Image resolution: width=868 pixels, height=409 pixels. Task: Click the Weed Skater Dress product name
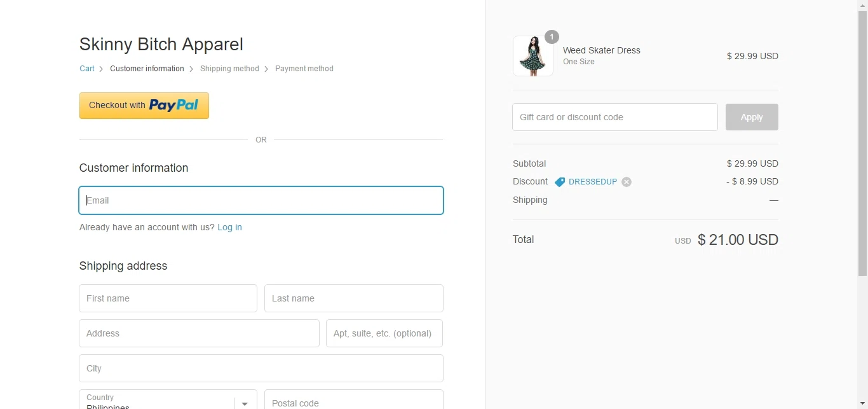pos(602,50)
